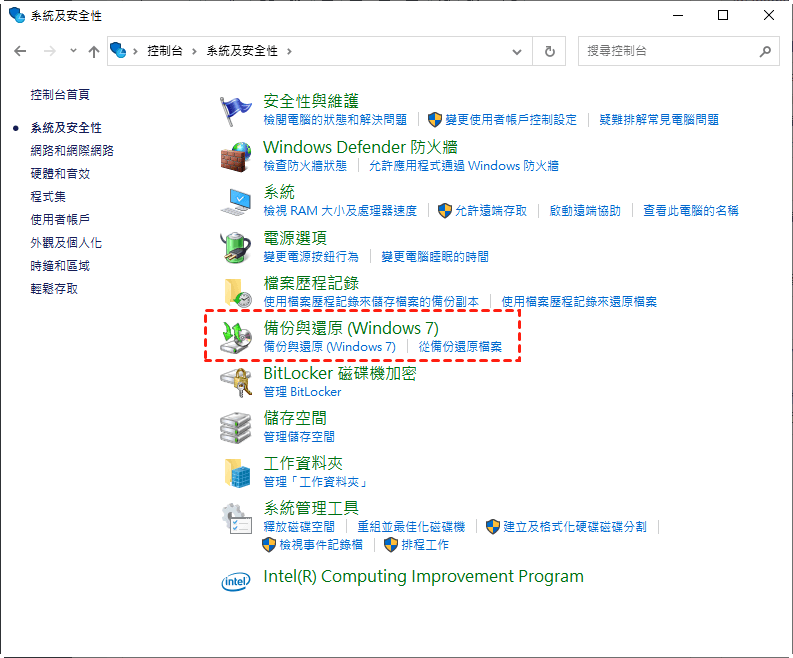Open the 備份與還原 (Windows 7) heading
793x658 pixels.
tap(351, 328)
